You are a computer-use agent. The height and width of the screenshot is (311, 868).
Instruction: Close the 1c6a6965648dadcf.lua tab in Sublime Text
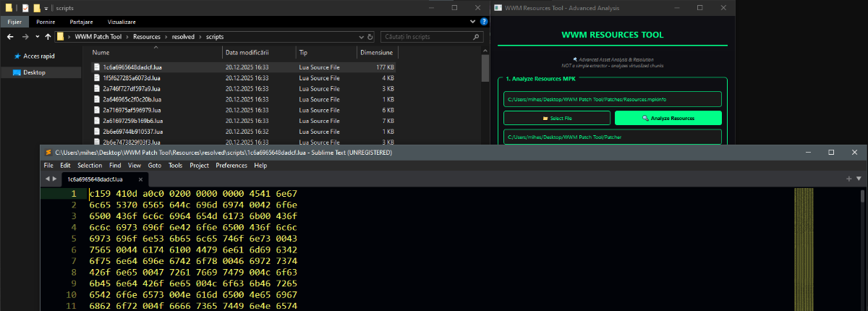140,179
